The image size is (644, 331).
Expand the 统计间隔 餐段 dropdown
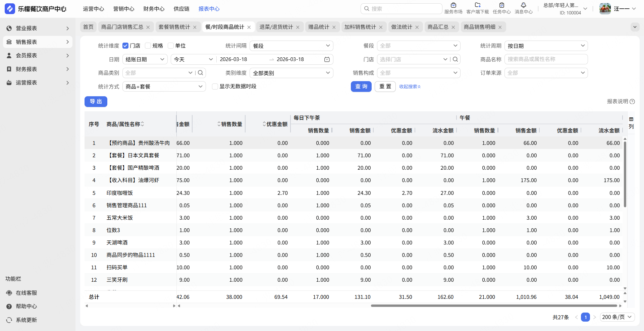click(x=291, y=46)
